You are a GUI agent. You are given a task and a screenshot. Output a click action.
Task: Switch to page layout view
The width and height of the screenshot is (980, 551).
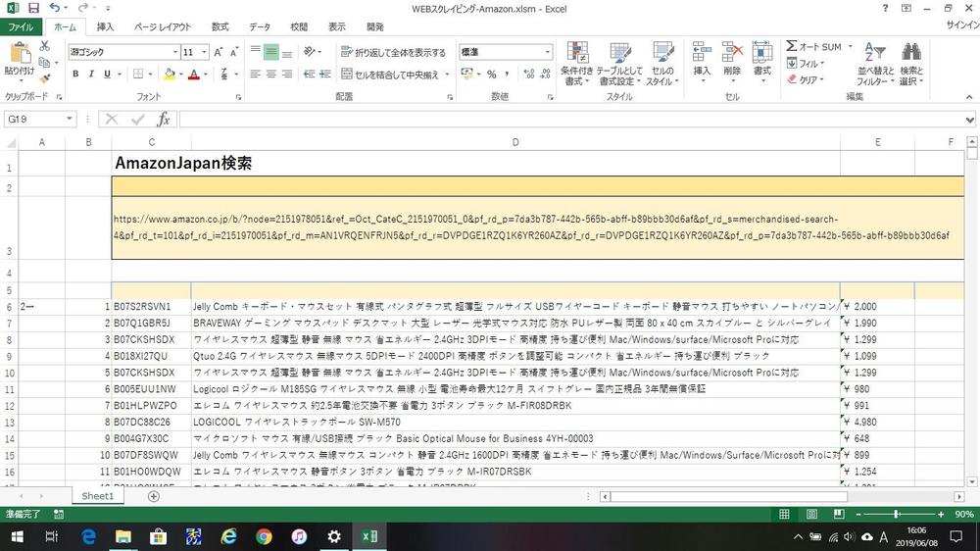tap(811, 514)
